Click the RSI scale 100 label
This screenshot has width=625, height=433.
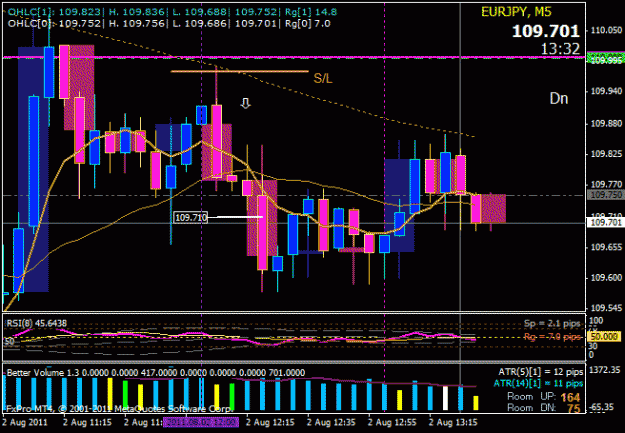point(596,321)
